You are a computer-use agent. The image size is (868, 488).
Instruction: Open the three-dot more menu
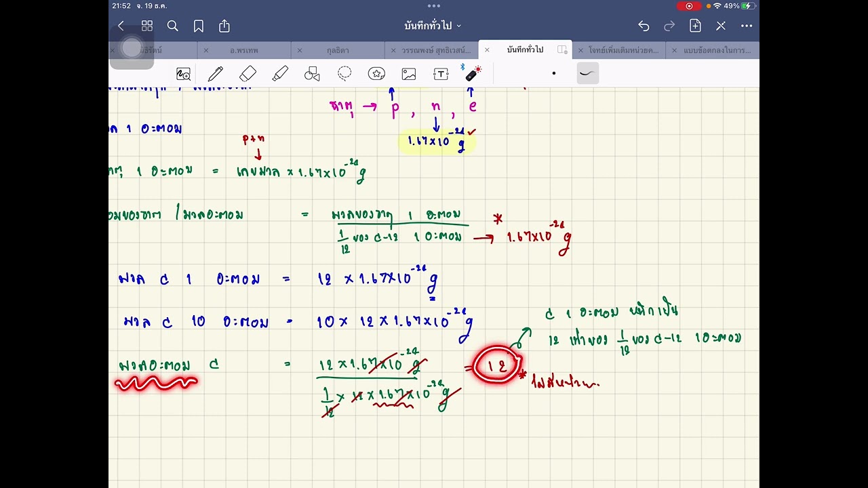point(747,26)
